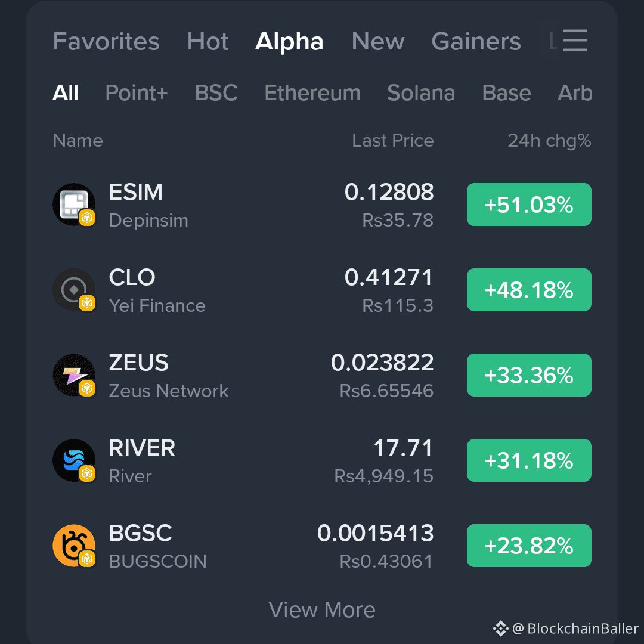Select the All filter chip

[x=66, y=93]
